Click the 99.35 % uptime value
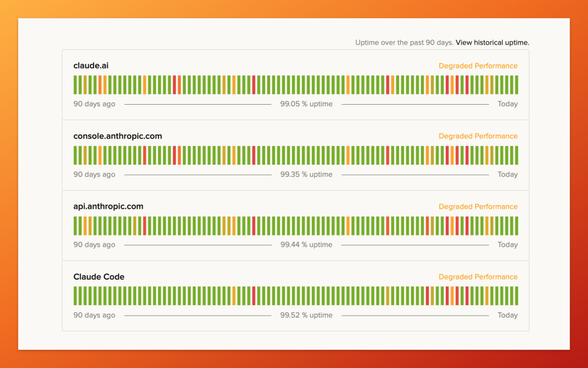588x368 pixels. click(307, 174)
